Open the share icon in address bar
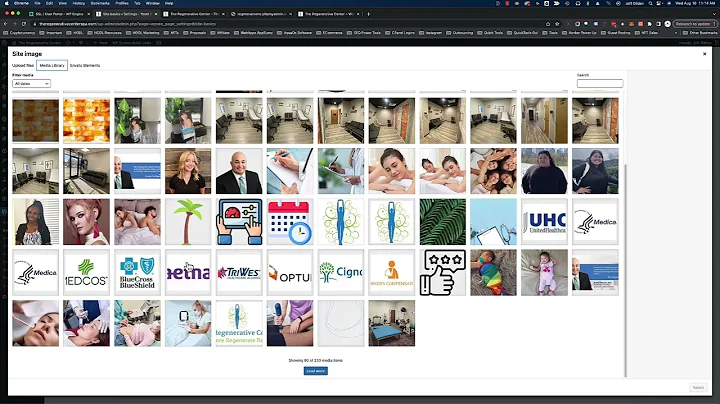Viewport: 720px width, 404px height. click(x=548, y=24)
